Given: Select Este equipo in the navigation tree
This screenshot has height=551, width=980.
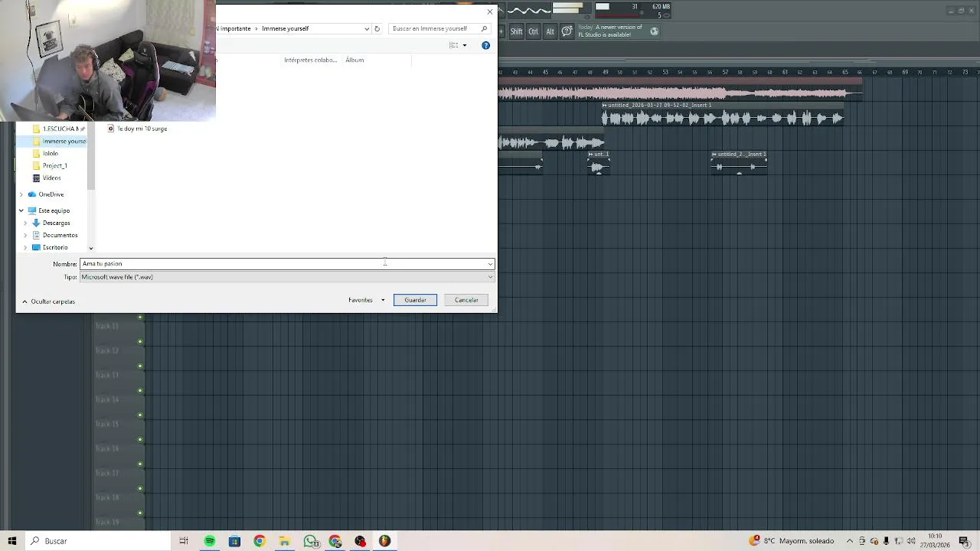Looking at the screenshot, I should coord(48,210).
